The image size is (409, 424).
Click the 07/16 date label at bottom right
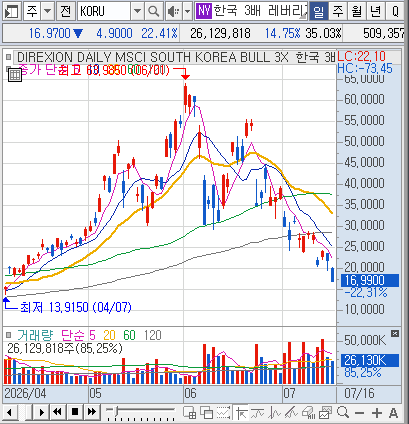click(x=359, y=393)
